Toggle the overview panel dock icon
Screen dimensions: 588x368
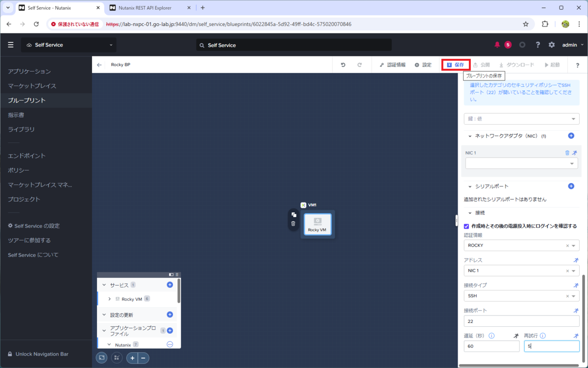click(x=171, y=275)
